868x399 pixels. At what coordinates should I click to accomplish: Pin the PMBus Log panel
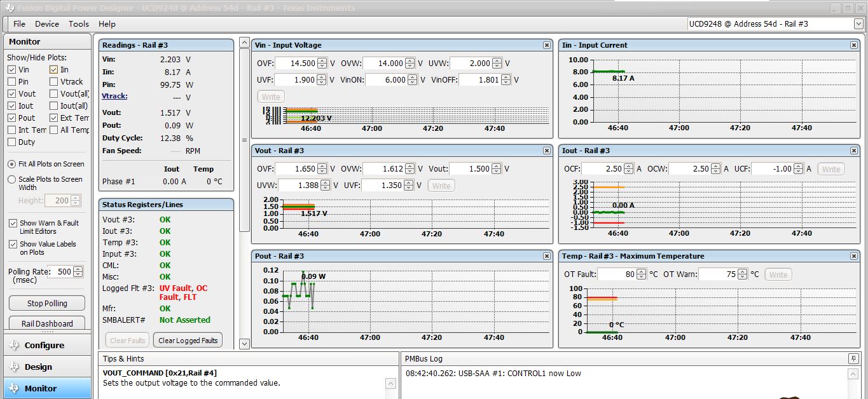(853, 359)
